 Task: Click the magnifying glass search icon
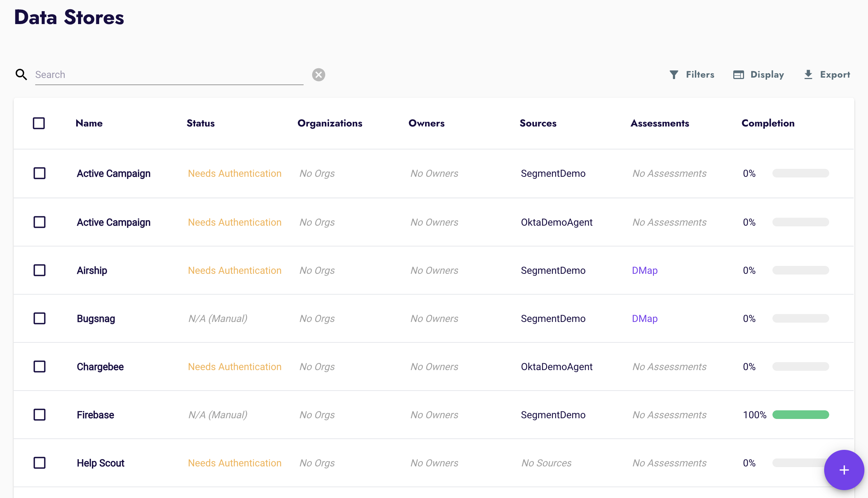pos(21,74)
